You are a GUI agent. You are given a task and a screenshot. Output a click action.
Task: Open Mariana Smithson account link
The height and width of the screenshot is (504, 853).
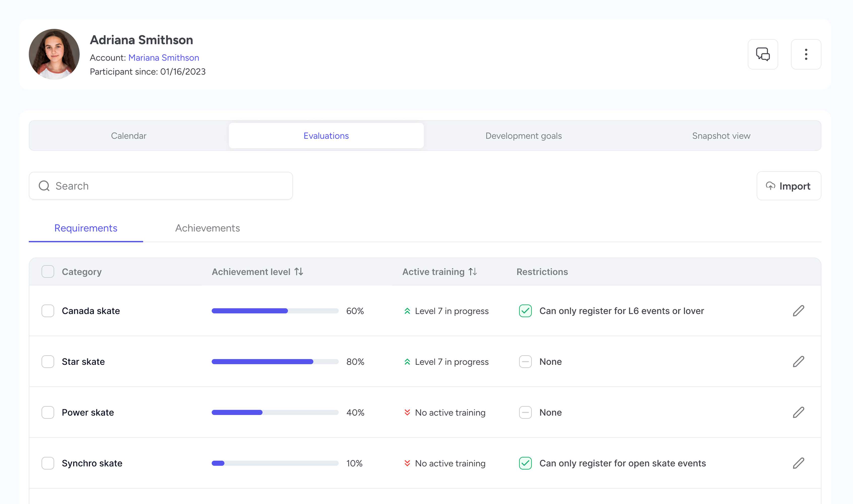[x=164, y=58]
